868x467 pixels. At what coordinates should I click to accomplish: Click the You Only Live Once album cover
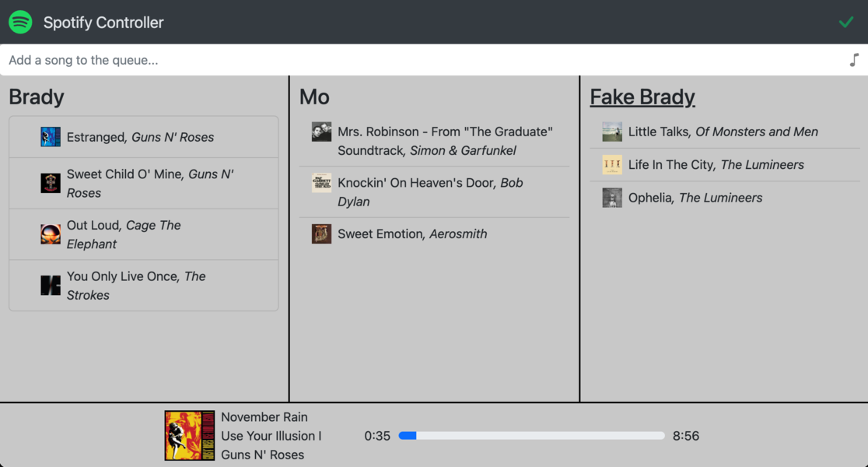(51, 286)
